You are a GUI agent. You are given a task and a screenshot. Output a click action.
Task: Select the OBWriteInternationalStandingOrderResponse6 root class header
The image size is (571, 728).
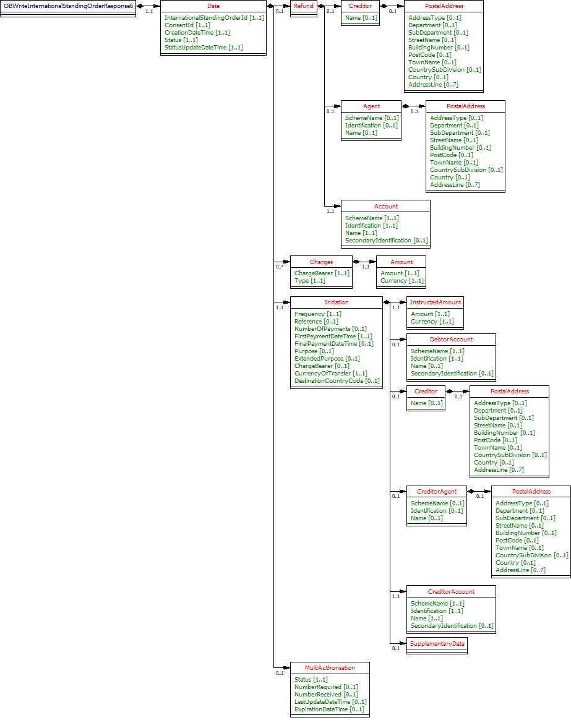pyautogui.click(x=68, y=5)
